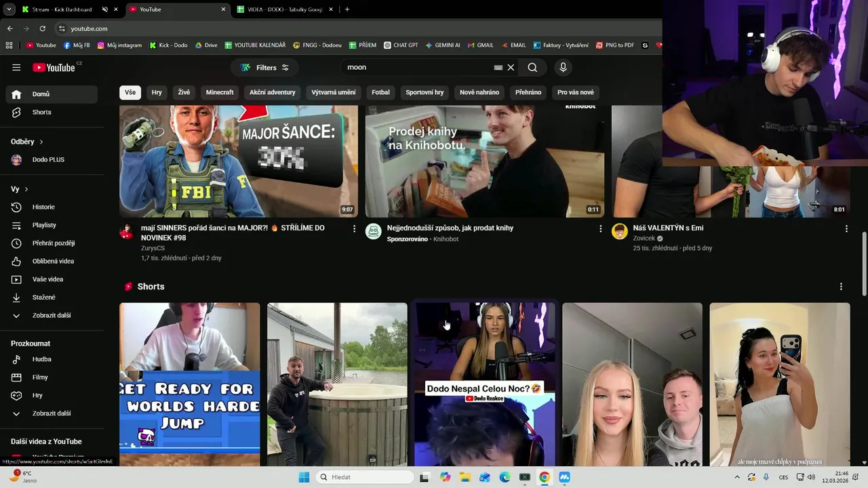Viewport: 868px width, 488px height.
Task: Open Playlisty in the sidebar
Action: point(52,225)
